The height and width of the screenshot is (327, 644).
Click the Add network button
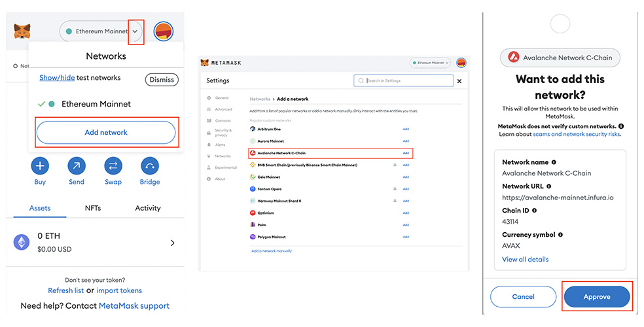click(x=106, y=133)
